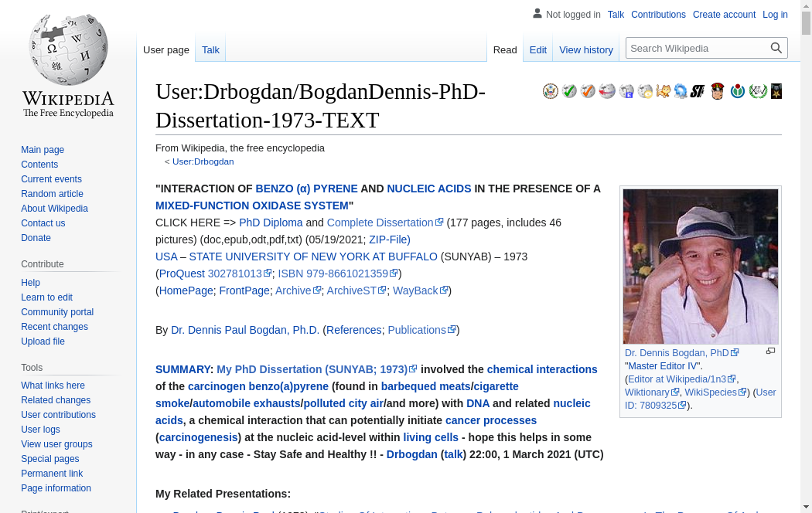Click the orange cat top icon
This screenshot has height=513, width=812.
coord(663,91)
